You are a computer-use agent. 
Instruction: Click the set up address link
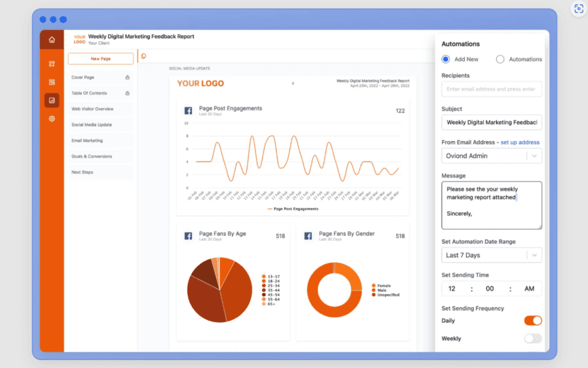(520, 143)
